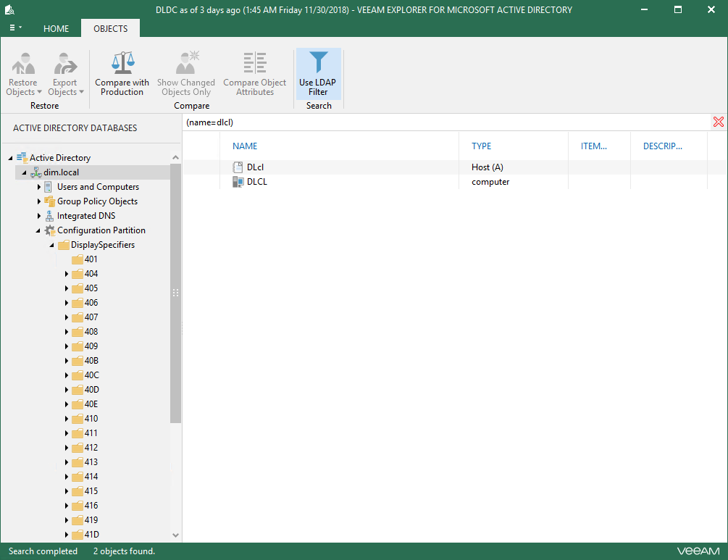Expand Group Policy Objects
The image size is (728, 560).
[39, 201]
